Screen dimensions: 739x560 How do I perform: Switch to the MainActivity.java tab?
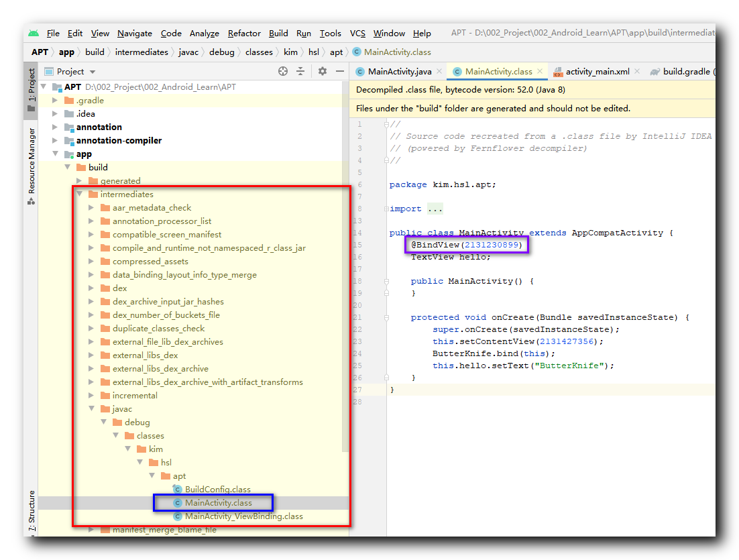pos(399,72)
